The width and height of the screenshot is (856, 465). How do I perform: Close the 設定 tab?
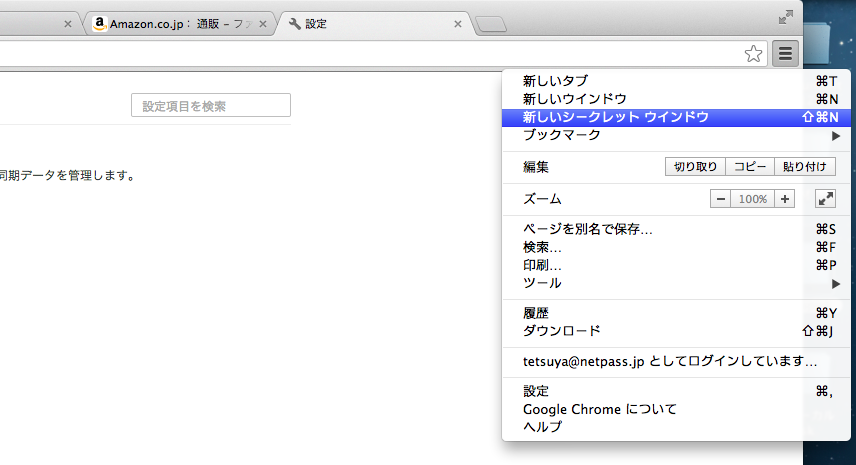point(457,24)
